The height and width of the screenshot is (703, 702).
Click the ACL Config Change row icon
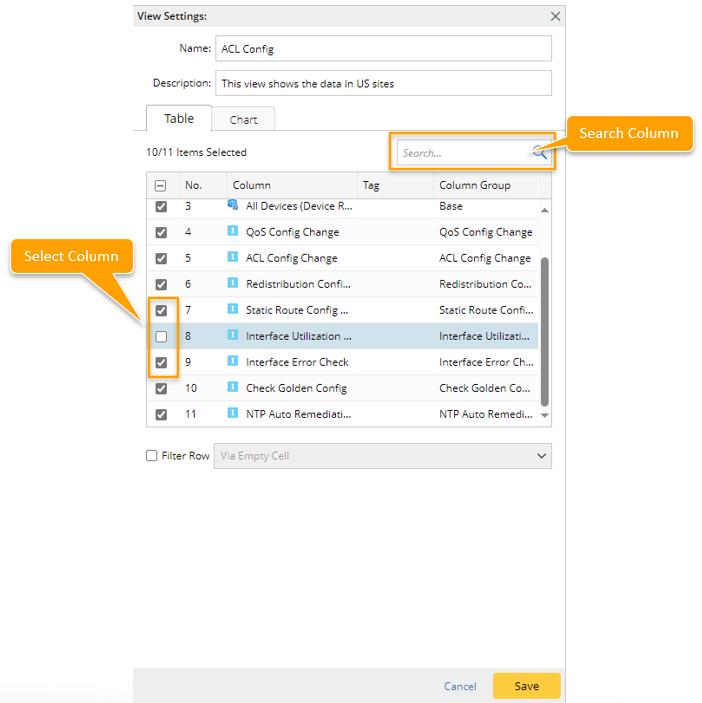click(233, 257)
